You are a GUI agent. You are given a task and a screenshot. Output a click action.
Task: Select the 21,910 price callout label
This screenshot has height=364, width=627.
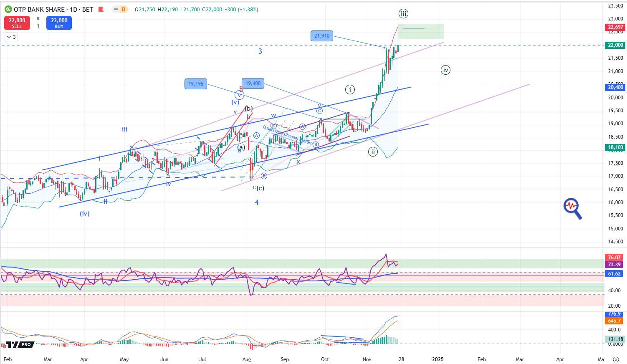322,36
